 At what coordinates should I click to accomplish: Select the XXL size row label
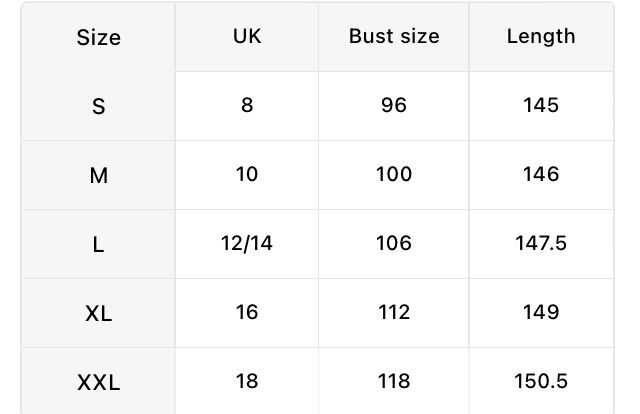click(98, 382)
